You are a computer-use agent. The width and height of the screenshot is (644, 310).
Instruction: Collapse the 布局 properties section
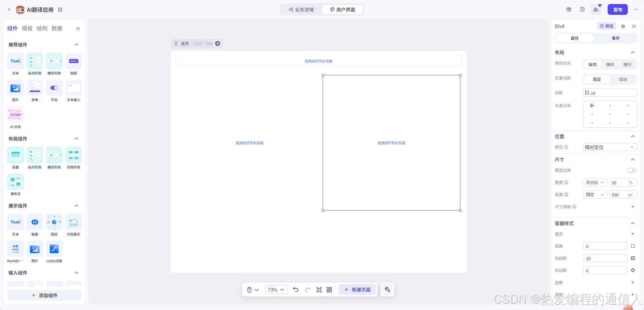click(633, 52)
